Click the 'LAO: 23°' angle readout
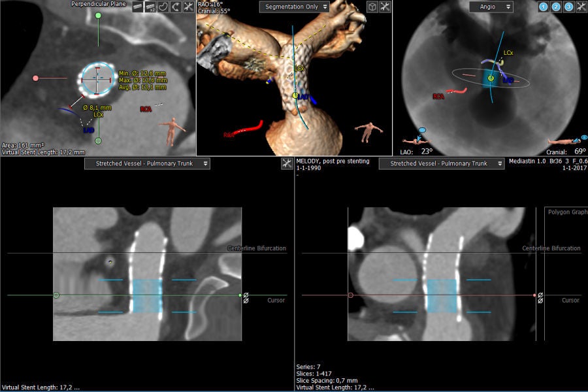Screen dimensions: 588x392 (x=417, y=152)
